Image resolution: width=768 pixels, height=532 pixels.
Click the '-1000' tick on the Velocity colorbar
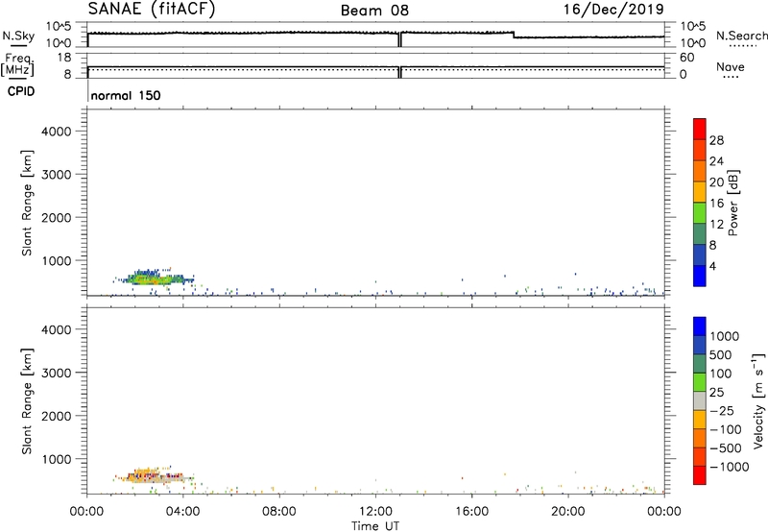[x=729, y=467]
